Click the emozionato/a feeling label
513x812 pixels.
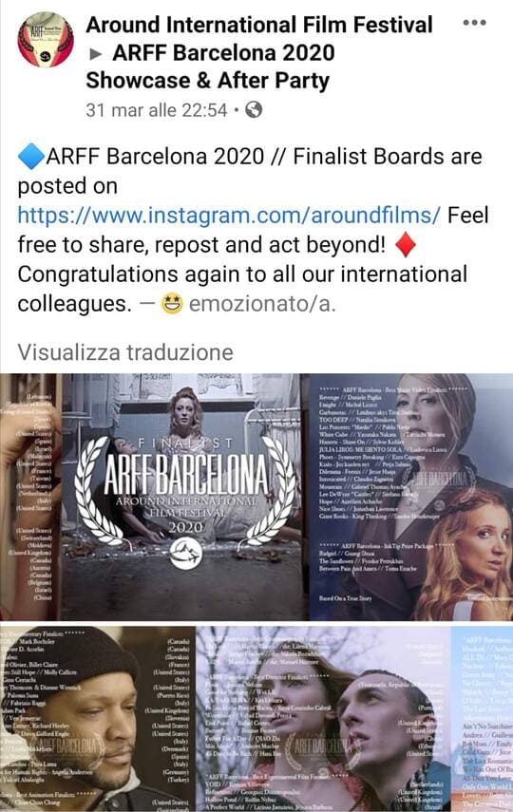click(x=262, y=304)
